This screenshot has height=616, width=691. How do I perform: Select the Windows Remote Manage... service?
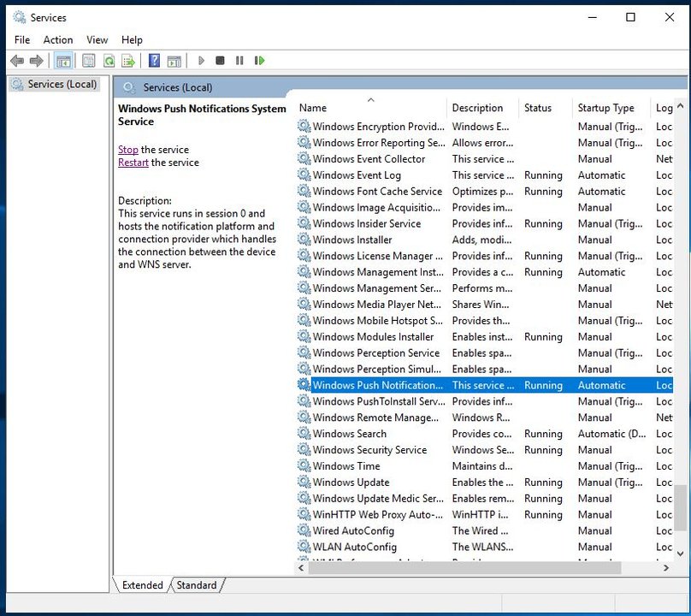point(484,418)
